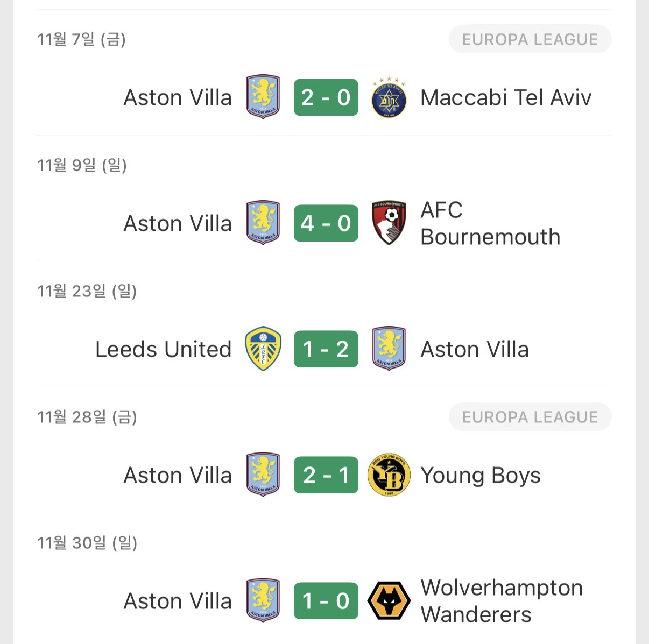This screenshot has width=649, height=644.
Task: Open the 1 - 0 score versus Wolves
Action: point(326,600)
